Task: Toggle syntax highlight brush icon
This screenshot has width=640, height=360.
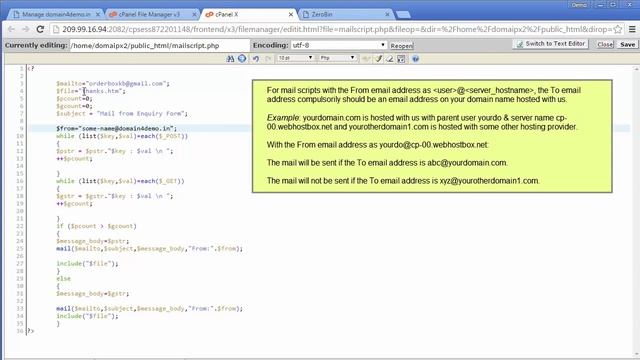Action: tap(379, 58)
